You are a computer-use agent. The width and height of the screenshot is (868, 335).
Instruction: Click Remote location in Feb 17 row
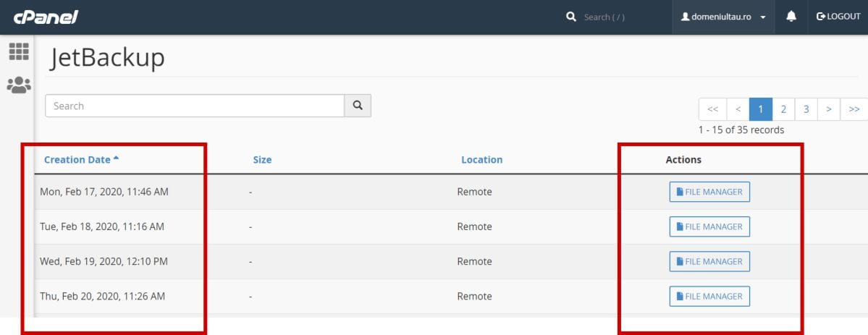point(474,192)
